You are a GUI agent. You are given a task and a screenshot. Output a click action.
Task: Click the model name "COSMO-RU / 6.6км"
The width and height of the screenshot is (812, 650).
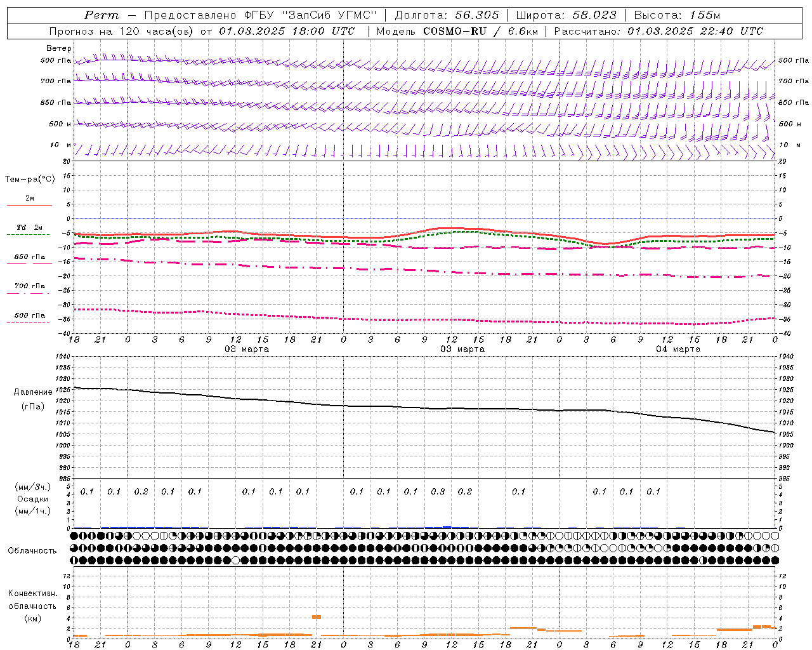[x=480, y=31]
